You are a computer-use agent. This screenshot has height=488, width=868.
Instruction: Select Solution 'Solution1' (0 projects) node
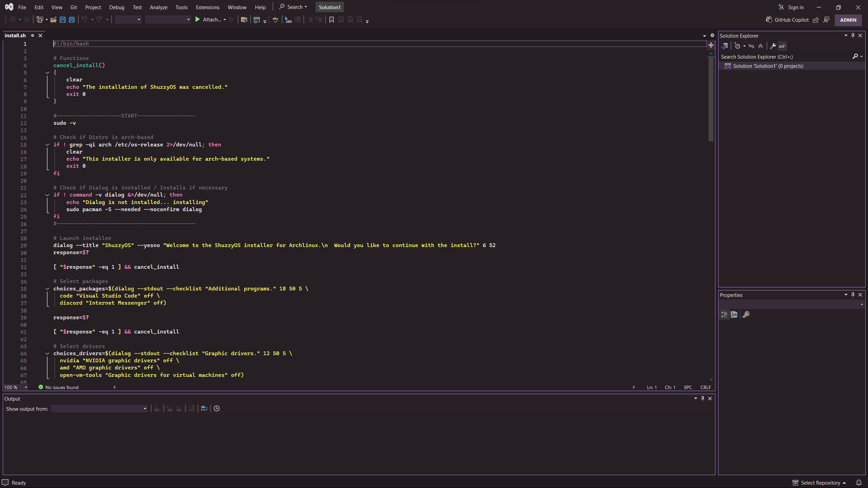tap(768, 66)
